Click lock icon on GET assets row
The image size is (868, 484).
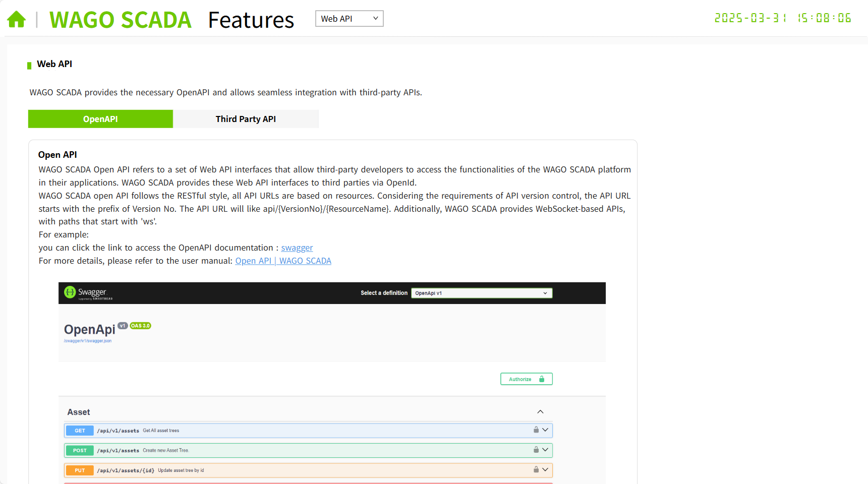pos(536,430)
